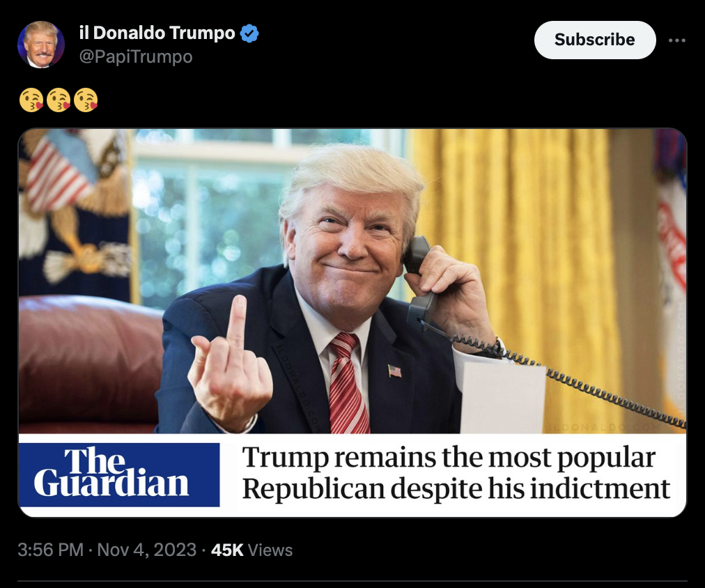Screen dimensions: 705x588
Task: Open the 'il Donaldo Trumpo' display name link
Action: (x=157, y=33)
